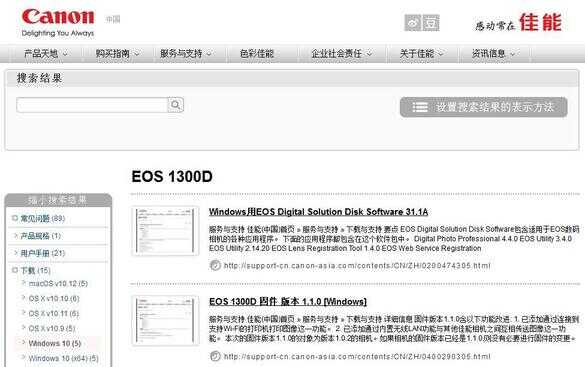Toggle the 常见问题 (89) filter checkbox
Viewport: 585px width, 367px height.
pos(15,218)
